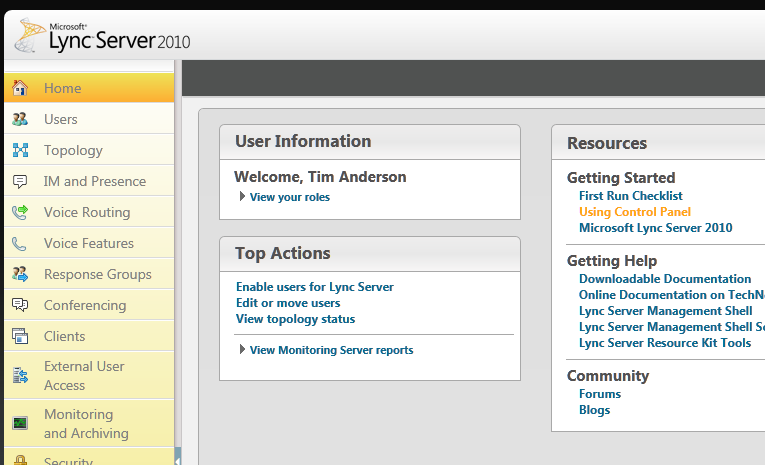765x465 pixels.
Task: Click the Home house icon in sidebar
Action: pos(20,88)
